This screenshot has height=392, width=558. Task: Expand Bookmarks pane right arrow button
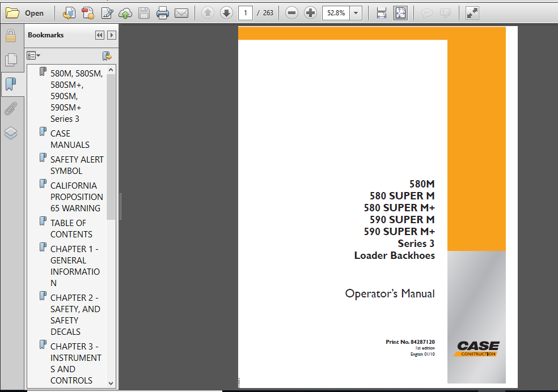point(112,35)
